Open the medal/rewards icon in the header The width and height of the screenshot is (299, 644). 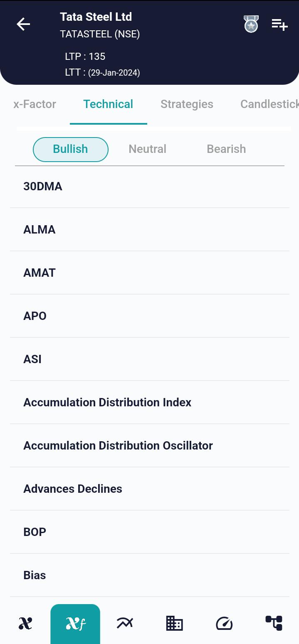click(251, 24)
